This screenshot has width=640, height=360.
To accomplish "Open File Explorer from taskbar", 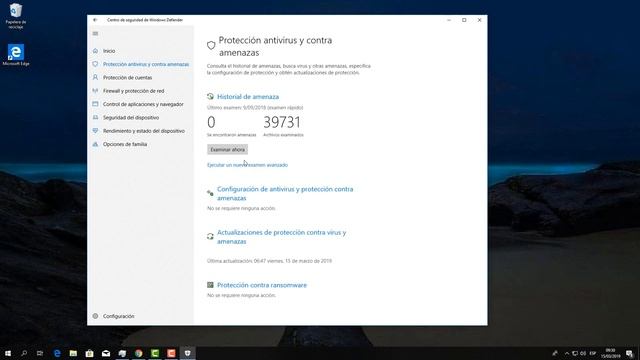I will (x=73, y=353).
